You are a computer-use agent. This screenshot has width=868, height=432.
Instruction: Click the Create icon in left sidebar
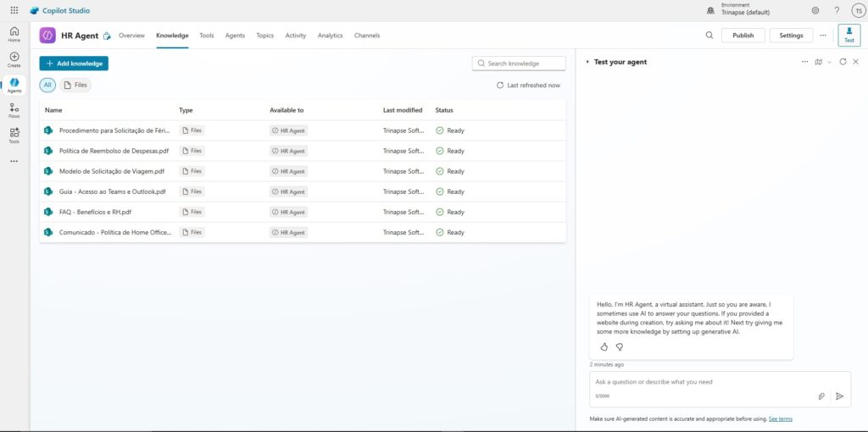tap(14, 59)
